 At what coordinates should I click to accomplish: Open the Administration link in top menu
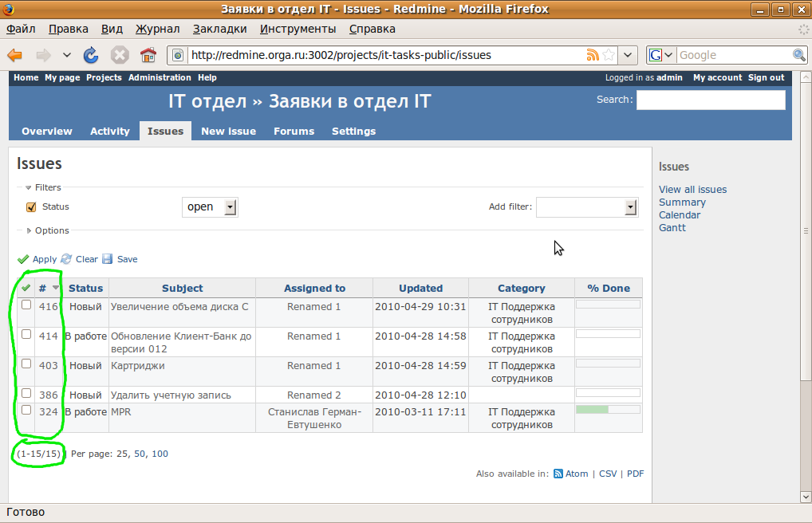[160, 77]
